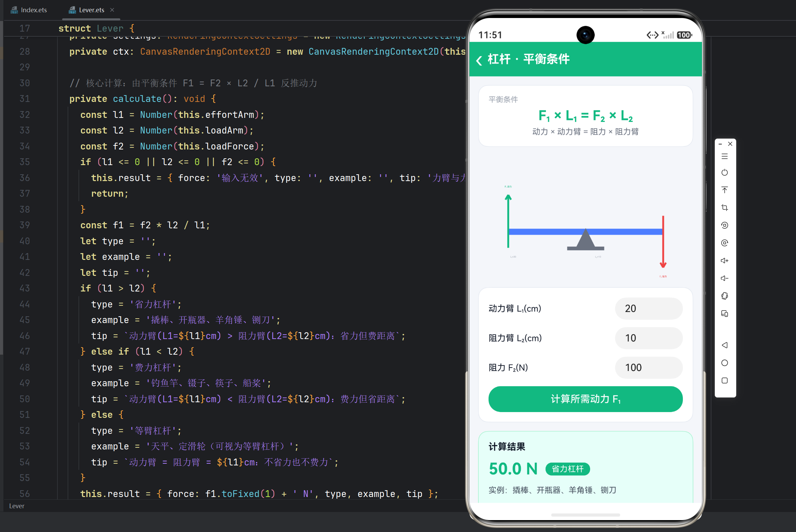
Task: Click '省力杠杆' string on line 44
Action: [x=153, y=304]
